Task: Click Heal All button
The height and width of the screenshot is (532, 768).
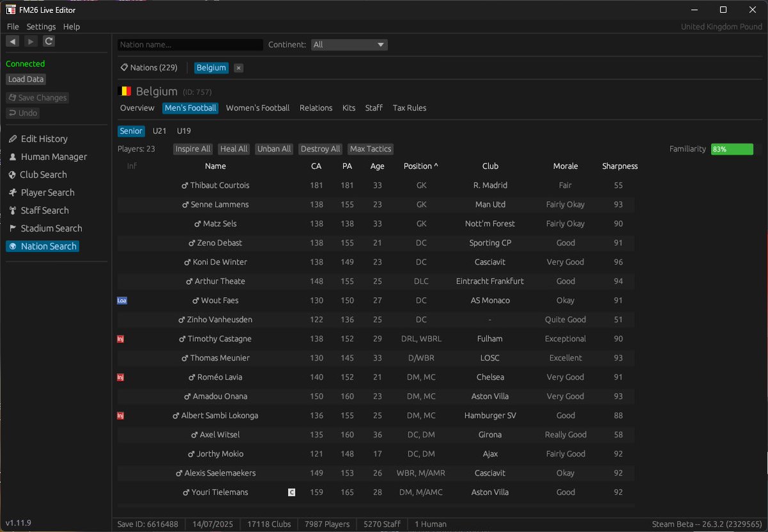Action: [x=234, y=149]
